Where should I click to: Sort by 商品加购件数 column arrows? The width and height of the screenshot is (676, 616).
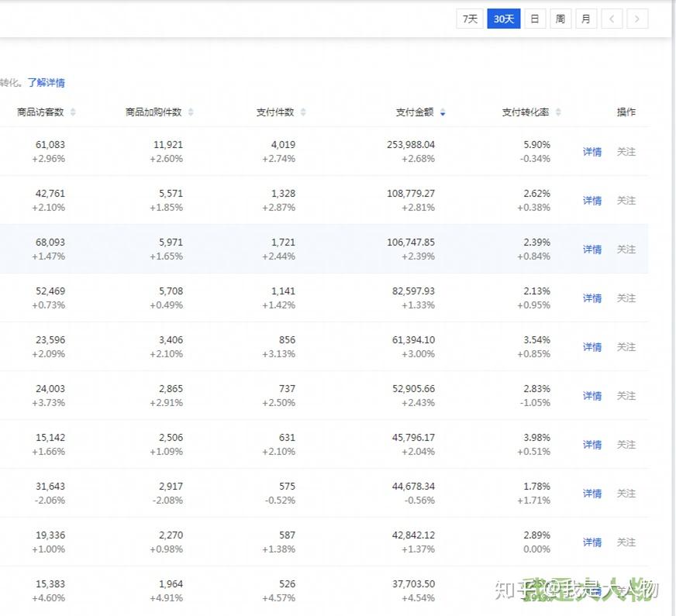(191, 112)
